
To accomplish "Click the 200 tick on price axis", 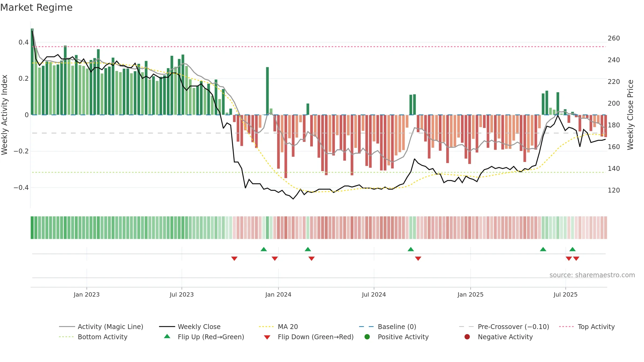I will (x=614, y=103).
